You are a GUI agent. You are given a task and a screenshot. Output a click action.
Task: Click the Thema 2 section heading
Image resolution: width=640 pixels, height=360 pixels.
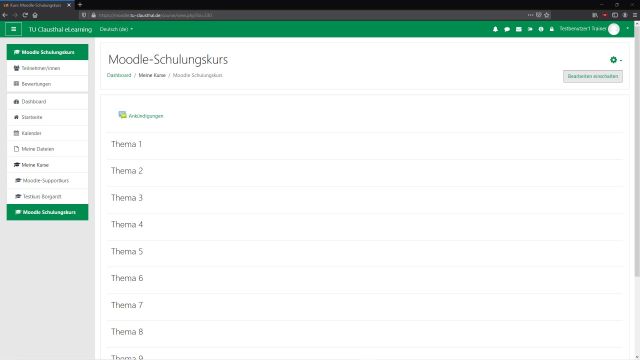[x=127, y=171]
